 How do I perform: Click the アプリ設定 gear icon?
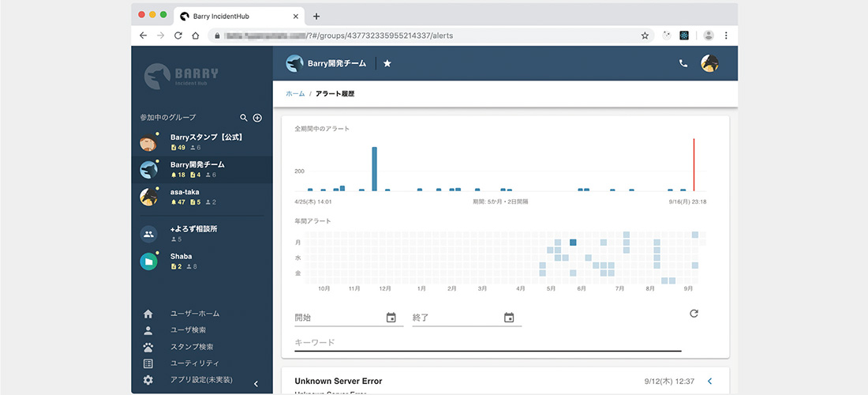click(148, 380)
